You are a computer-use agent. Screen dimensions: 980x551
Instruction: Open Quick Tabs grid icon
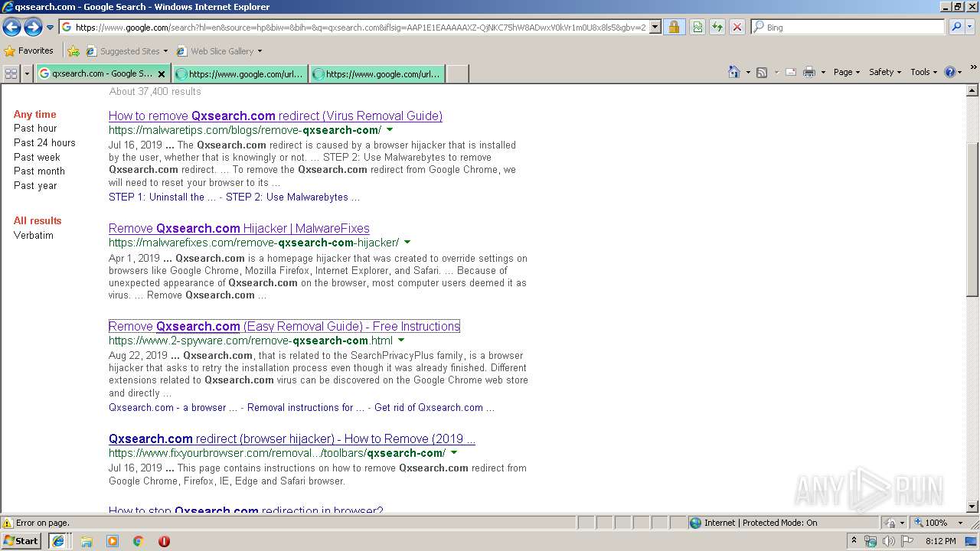(11, 73)
